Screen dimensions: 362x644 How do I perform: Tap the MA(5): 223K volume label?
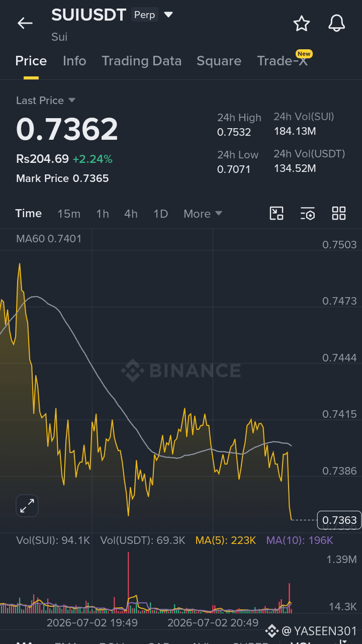226,540
